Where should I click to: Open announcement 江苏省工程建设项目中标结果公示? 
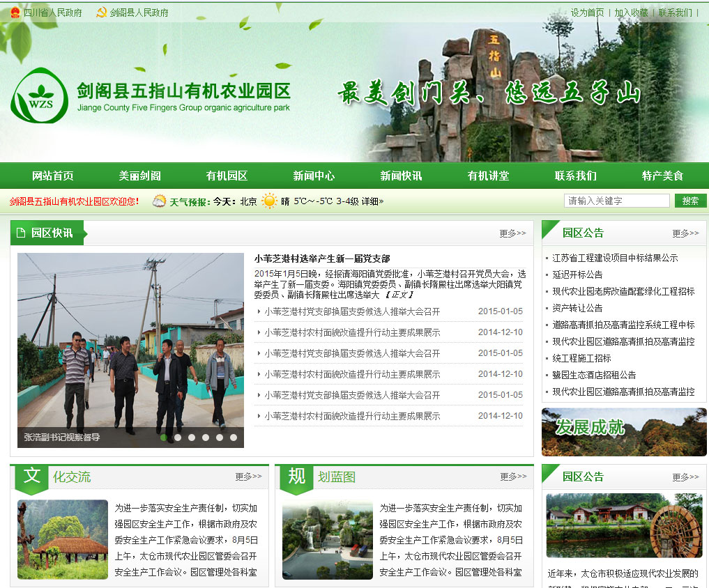[615, 258]
